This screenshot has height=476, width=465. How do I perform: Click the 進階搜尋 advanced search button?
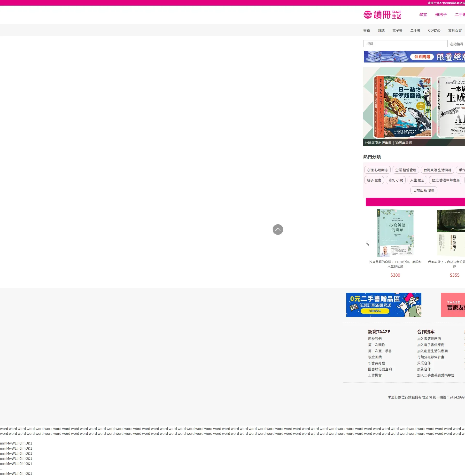pos(456,44)
